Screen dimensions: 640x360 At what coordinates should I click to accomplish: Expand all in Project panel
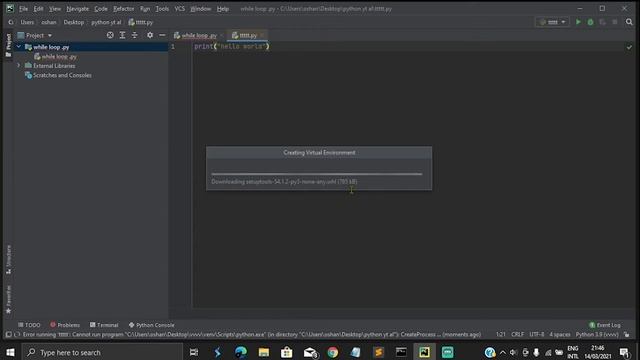tap(122, 36)
